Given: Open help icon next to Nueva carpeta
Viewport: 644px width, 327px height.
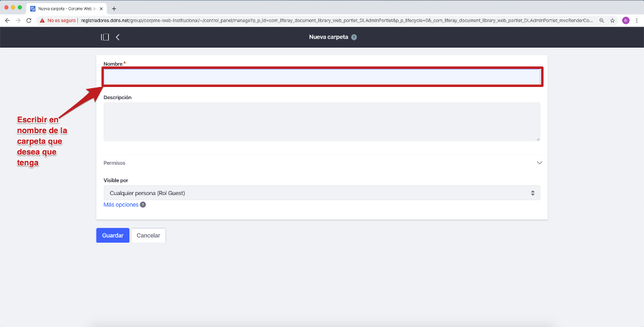Looking at the screenshot, I should pyautogui.click(x=354, y=37).
